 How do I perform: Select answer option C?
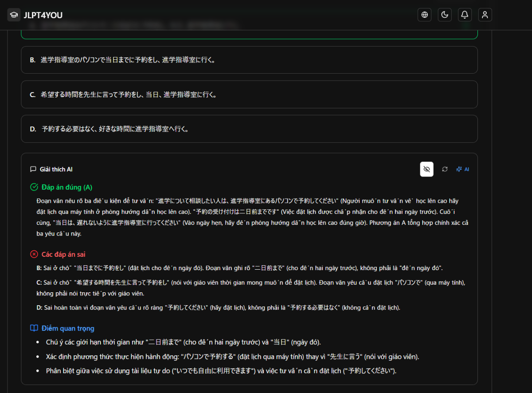249,94
